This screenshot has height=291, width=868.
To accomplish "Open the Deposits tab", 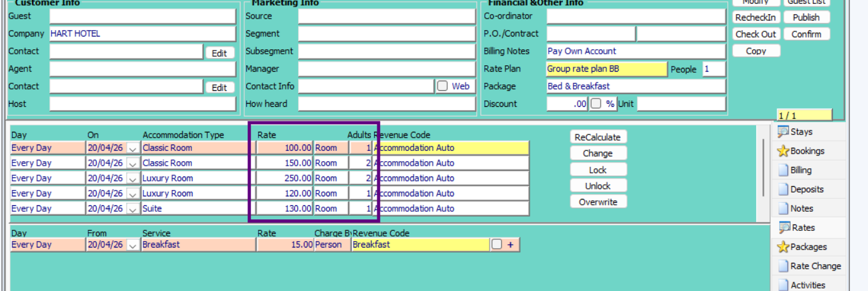I will (809, 189).
